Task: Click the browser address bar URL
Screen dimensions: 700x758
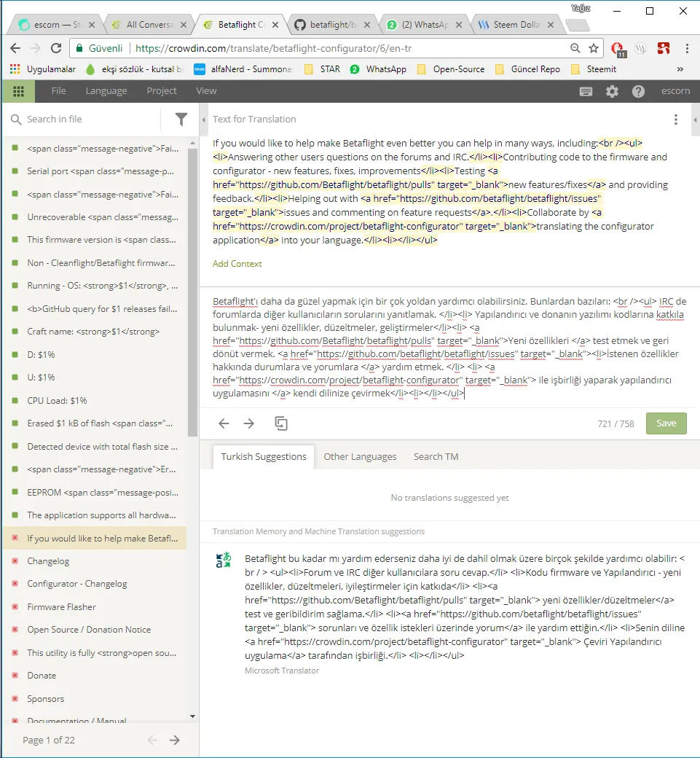Action: point(273,48)
